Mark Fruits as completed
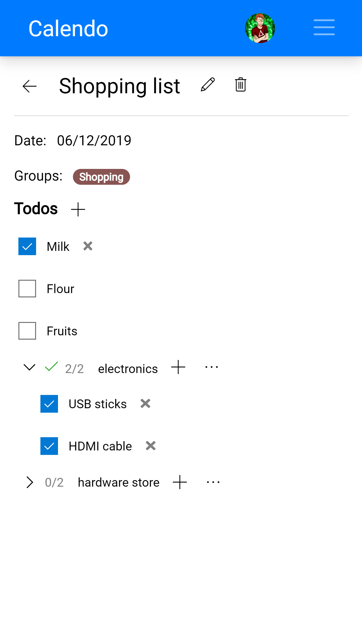 (27, 331)
